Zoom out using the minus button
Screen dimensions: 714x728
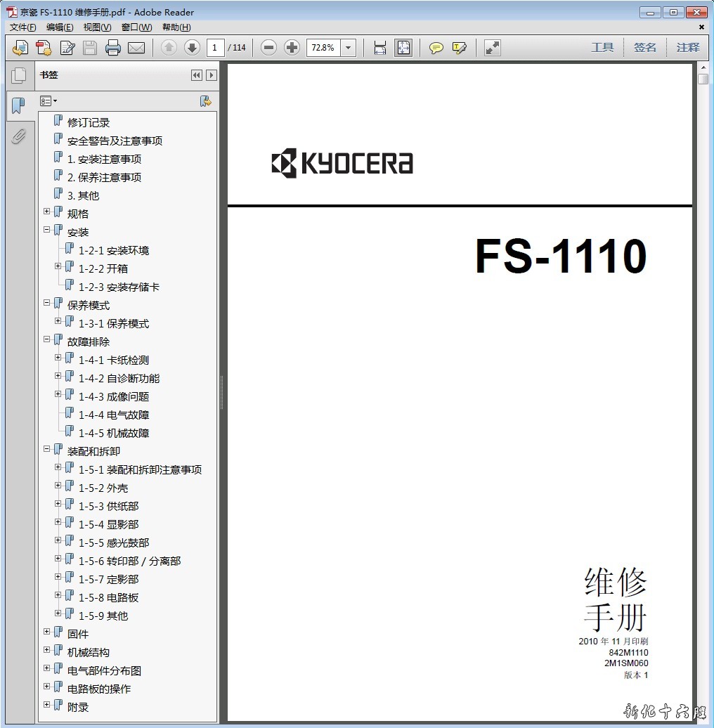pyautogui.click(x=268, y=48)
